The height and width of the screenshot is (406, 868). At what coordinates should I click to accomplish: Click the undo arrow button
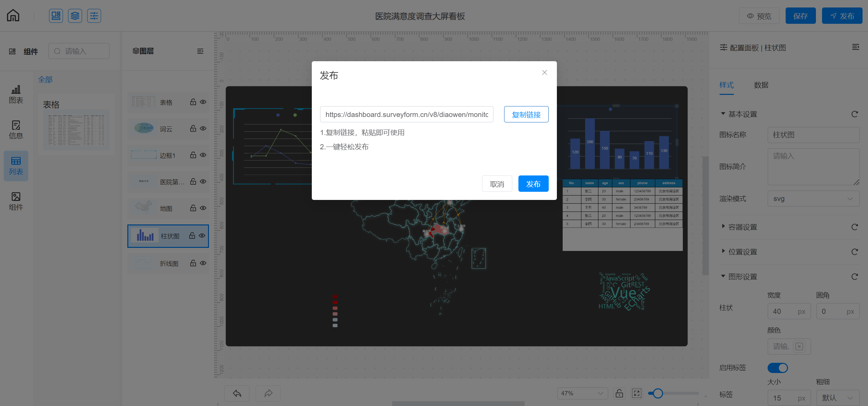237,393
